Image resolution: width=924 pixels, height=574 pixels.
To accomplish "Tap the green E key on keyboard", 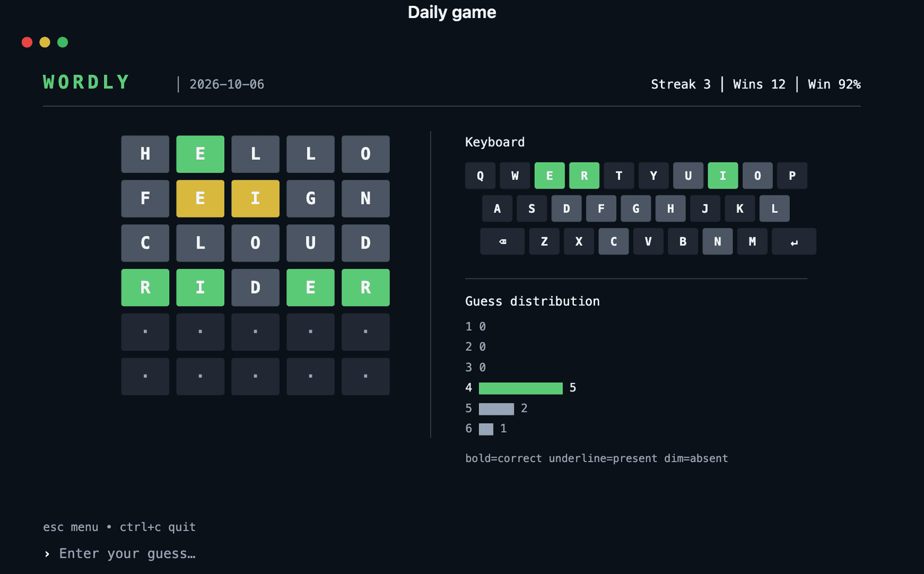I will (x=549, y=175).
